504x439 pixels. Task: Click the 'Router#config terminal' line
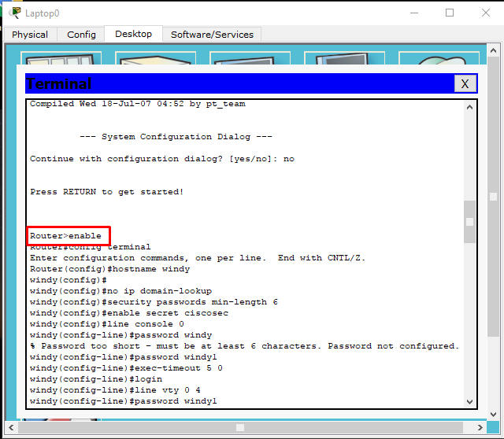tap(90, 247)
